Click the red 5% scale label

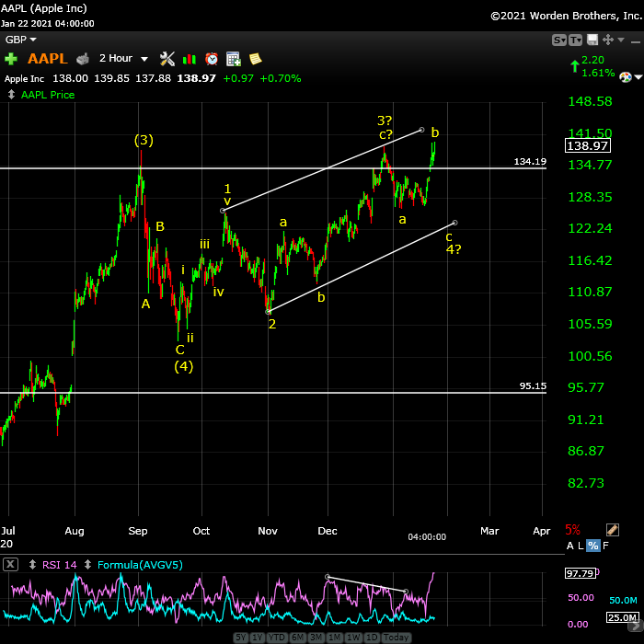click(x=572, y=530)
